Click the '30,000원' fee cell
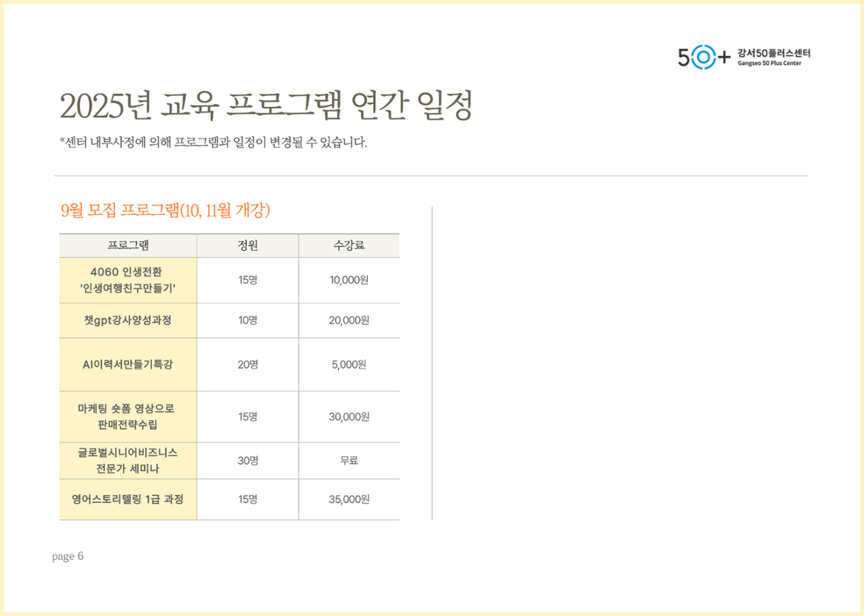Screen dimensions: 864x616 click(349, 417)
